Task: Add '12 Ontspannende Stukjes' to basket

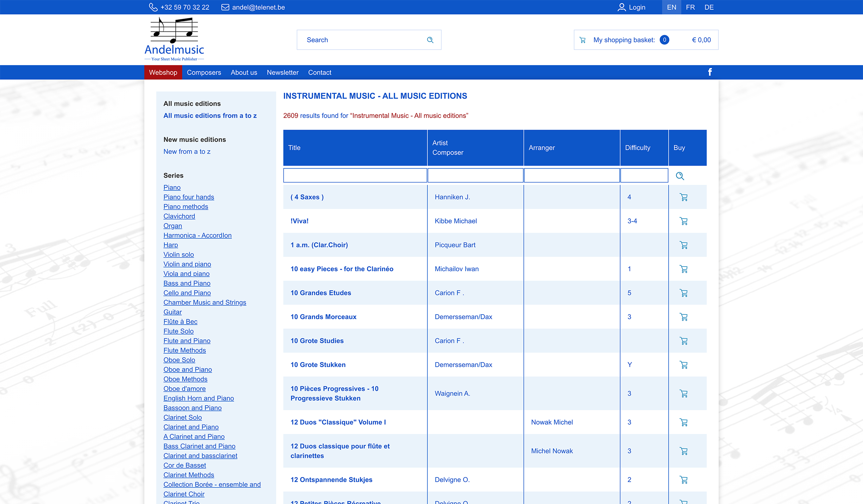Action: pos(683,480)
